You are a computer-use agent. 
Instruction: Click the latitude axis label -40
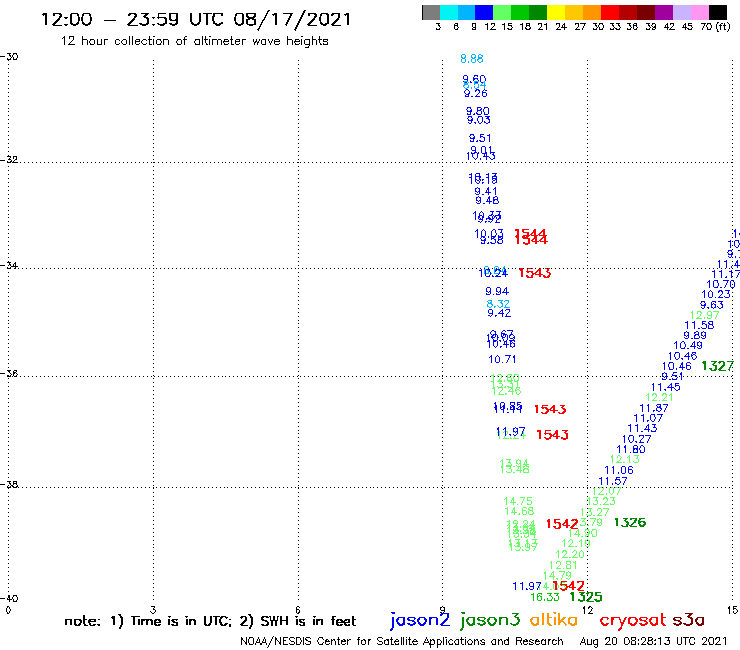coord(9,599)
